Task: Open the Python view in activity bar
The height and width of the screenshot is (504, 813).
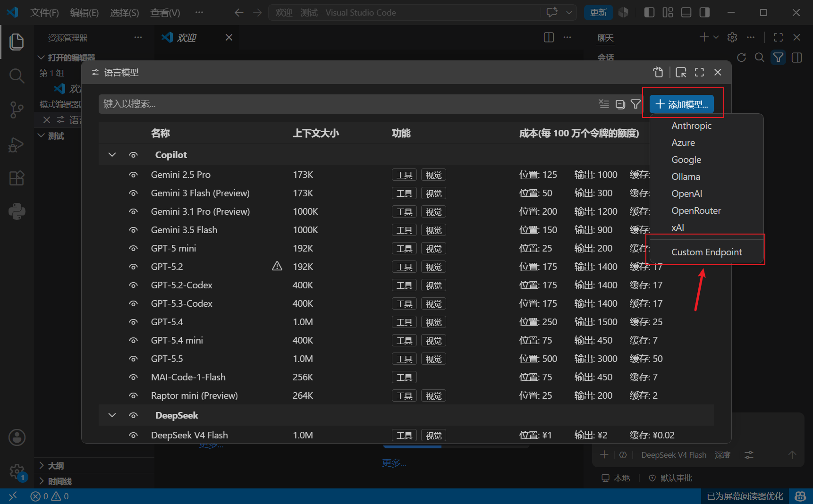Action: (17, 212)
